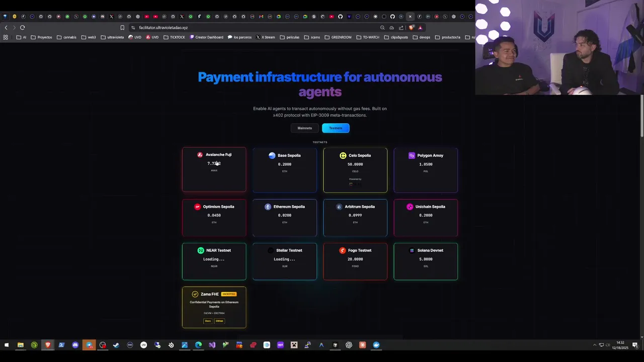
Task: Select the Base Sepolia network card
Action: coord(285,170)
